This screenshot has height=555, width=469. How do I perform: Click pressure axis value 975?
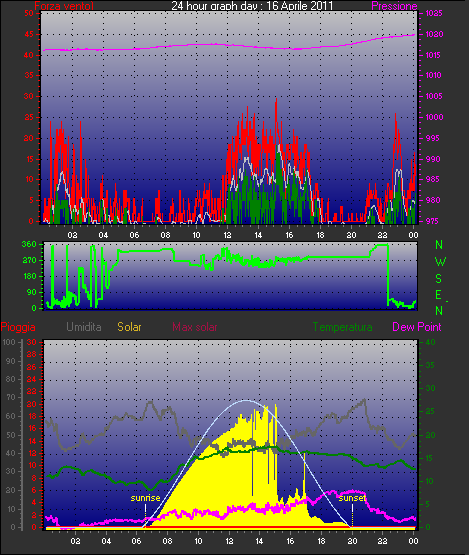[433, 221]
